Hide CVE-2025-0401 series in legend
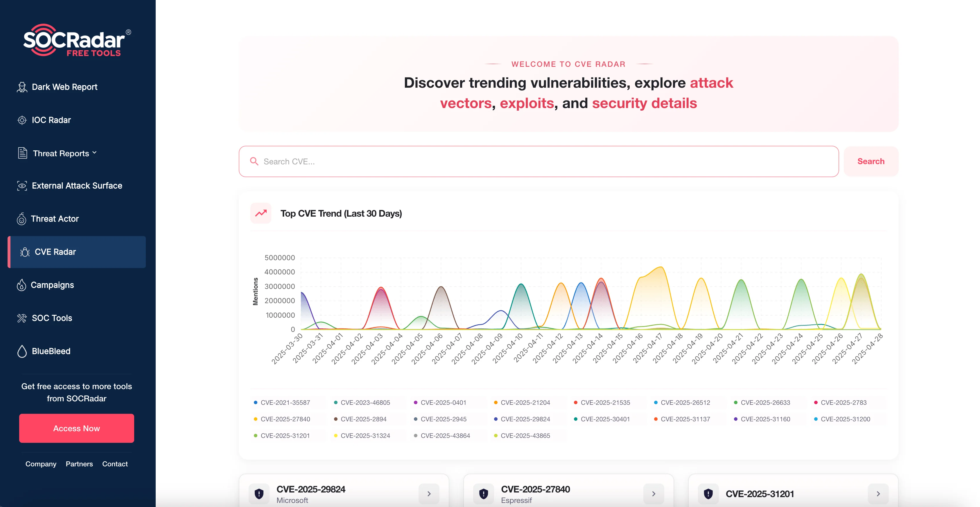Image resolution: width=980 pixels, height=507 pixels. (440, 402)
